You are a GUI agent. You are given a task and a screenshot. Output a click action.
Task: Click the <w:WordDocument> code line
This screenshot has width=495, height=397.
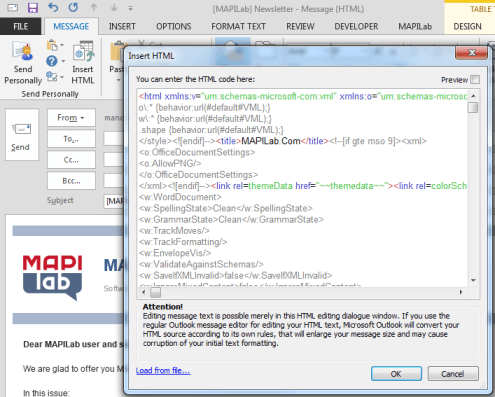(x=180, y=197)
